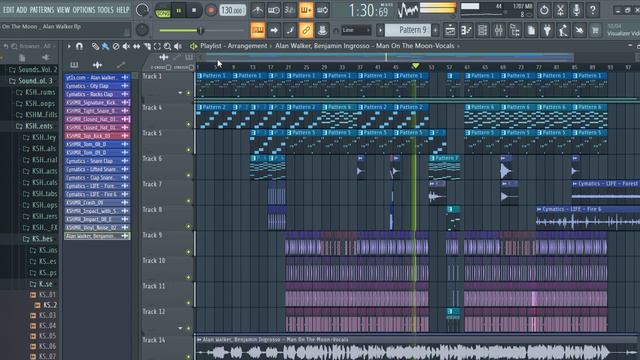The height and width of the screenshot is (360, 640).
Task: Open the ADD menu
Action: [x=22, y=10]
